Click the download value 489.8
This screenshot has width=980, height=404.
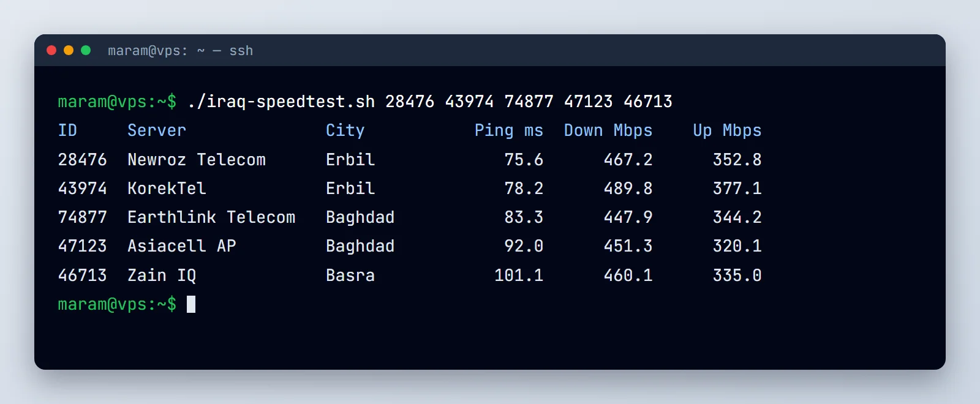point(628,189)
